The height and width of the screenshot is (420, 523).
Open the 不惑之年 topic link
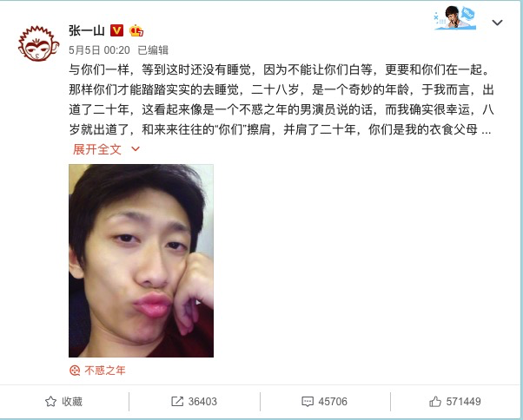coord(105,371)
